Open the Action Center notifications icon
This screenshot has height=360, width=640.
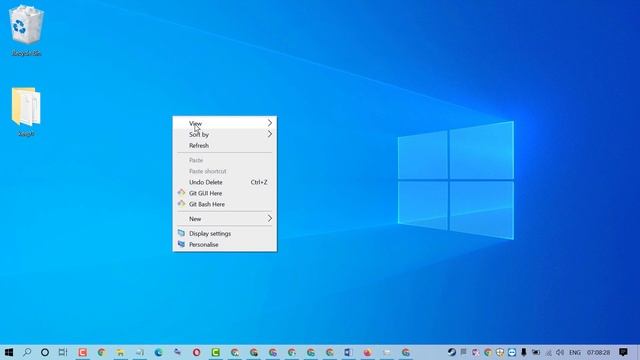pos(623,352)
